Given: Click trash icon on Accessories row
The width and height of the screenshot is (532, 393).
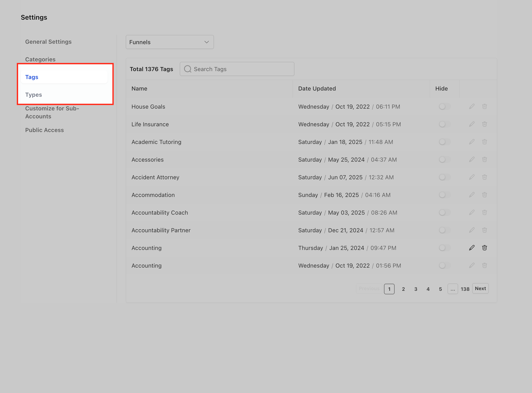Looking at the screenshot, I should point(484,159).
